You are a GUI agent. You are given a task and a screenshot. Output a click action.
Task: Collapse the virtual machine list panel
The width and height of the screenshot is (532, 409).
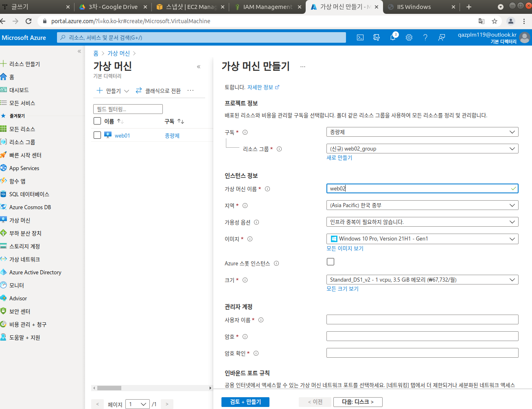199,67
